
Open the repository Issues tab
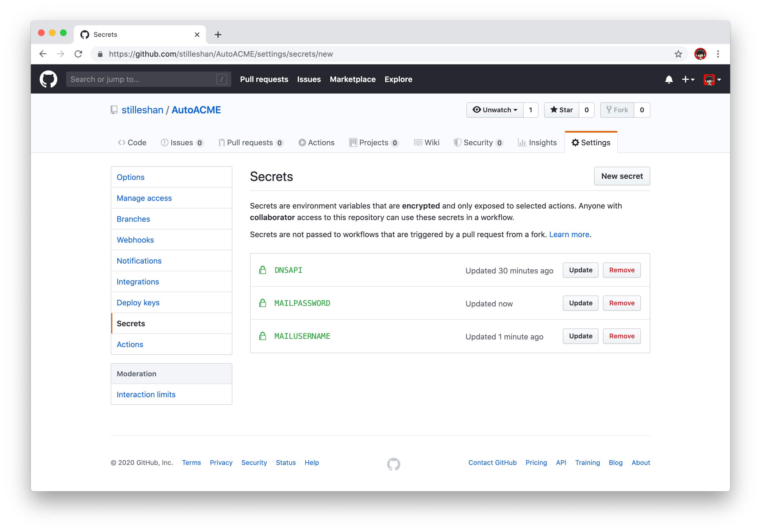pyautogui.click(x=182, y=143)
